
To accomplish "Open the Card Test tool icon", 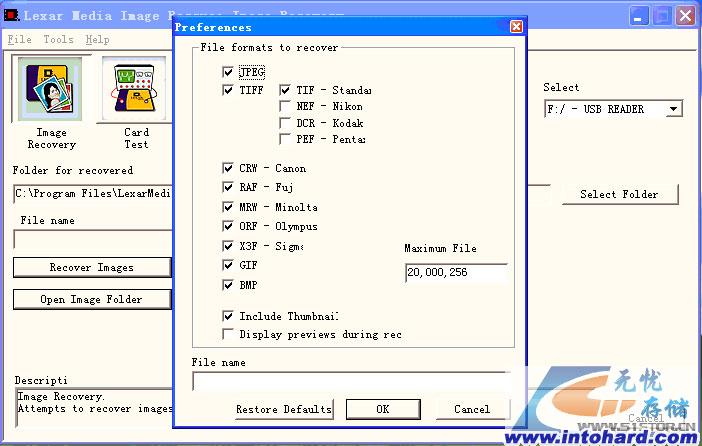I will [x=134, y=88].
